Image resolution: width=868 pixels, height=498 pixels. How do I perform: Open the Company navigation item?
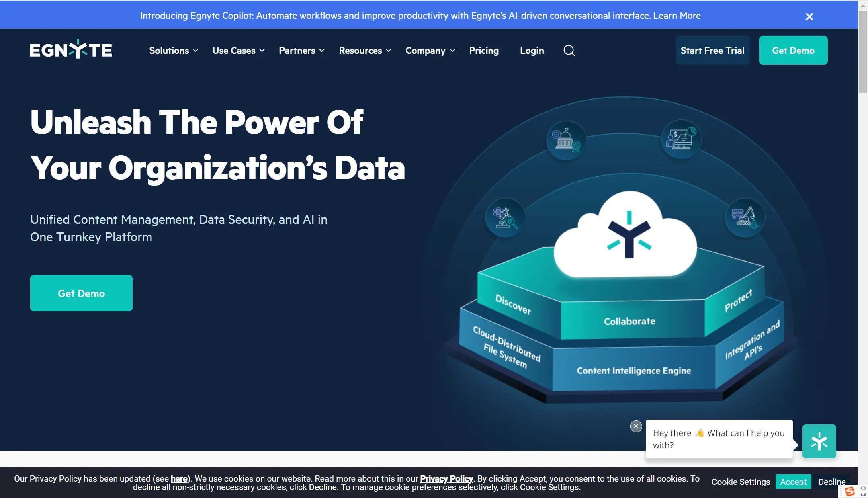[x=426, y=51]
